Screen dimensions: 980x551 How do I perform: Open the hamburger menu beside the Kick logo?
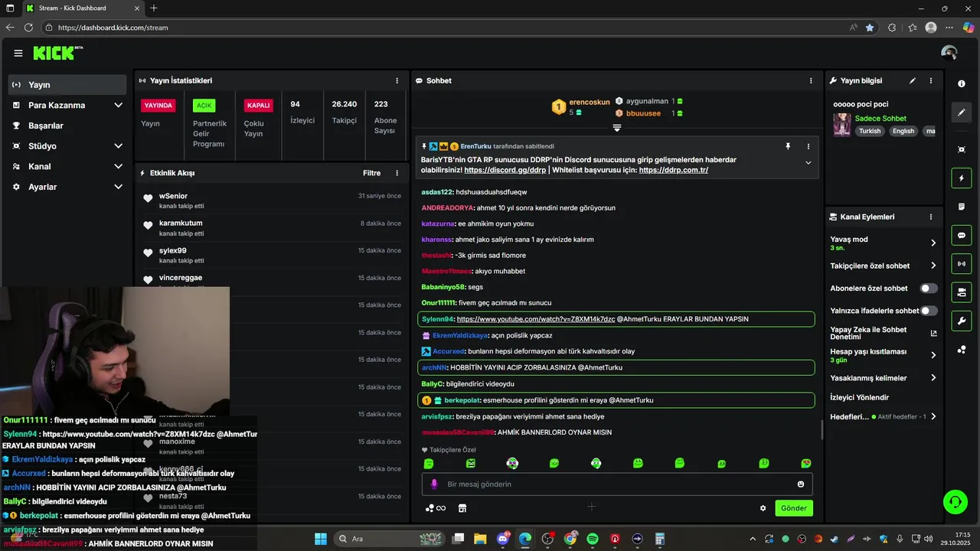pyautogui.click(x=18, y=53)
